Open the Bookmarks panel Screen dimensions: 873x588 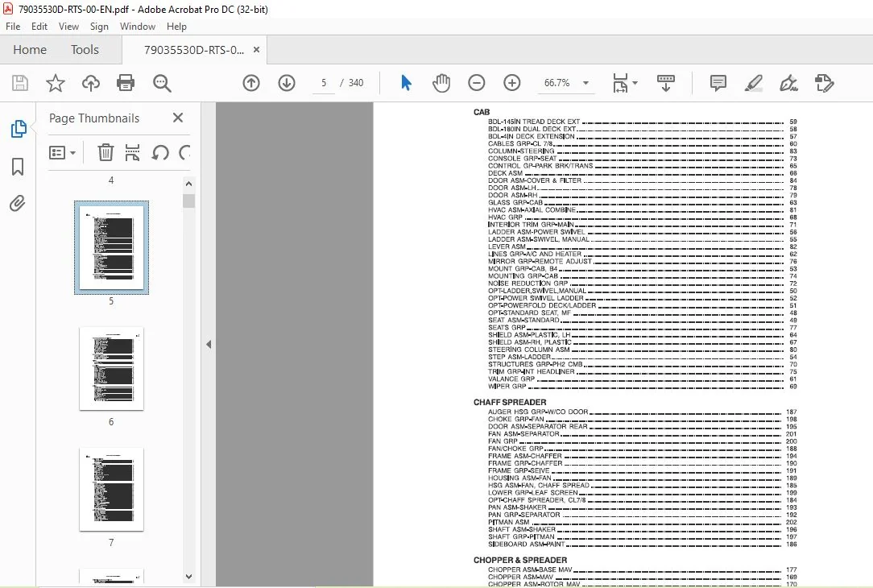(x=18, y=166)
